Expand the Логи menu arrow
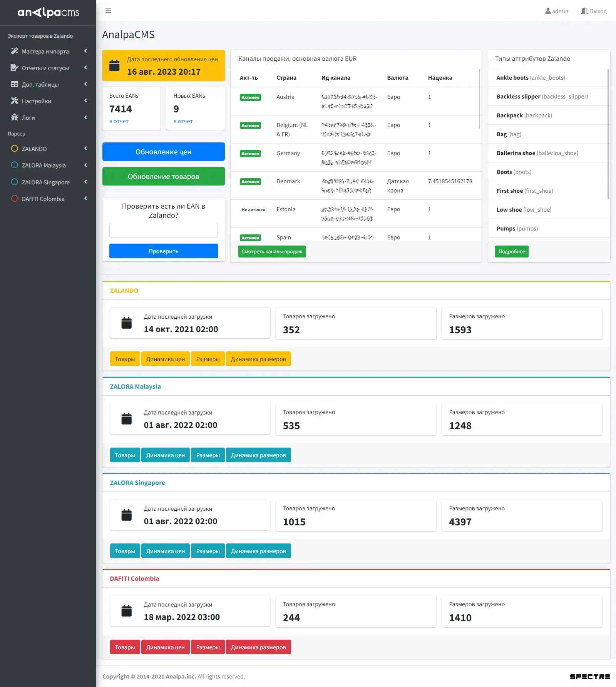Image resolution: width=616 pixels, height=687 pixels. (x=85, y=117)
